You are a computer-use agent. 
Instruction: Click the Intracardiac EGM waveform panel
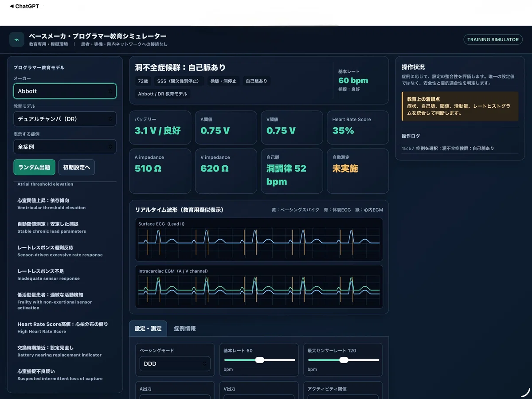(x=259, y=287)
